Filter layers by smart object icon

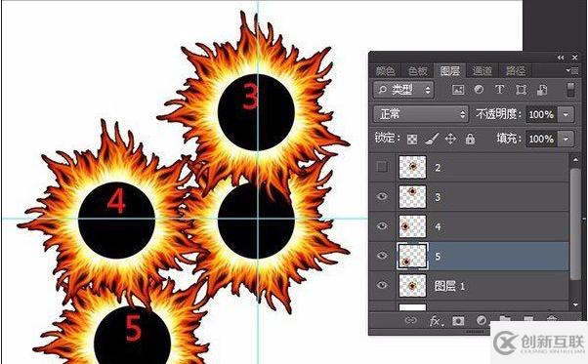pyautogui.click(x=541, y=90)
